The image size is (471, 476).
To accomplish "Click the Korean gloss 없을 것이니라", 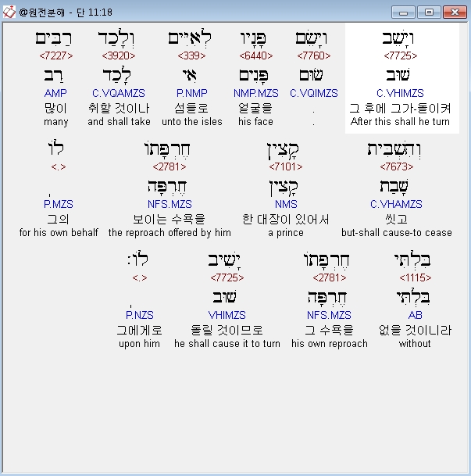I will pyautogui.click(x=416, y=331).
